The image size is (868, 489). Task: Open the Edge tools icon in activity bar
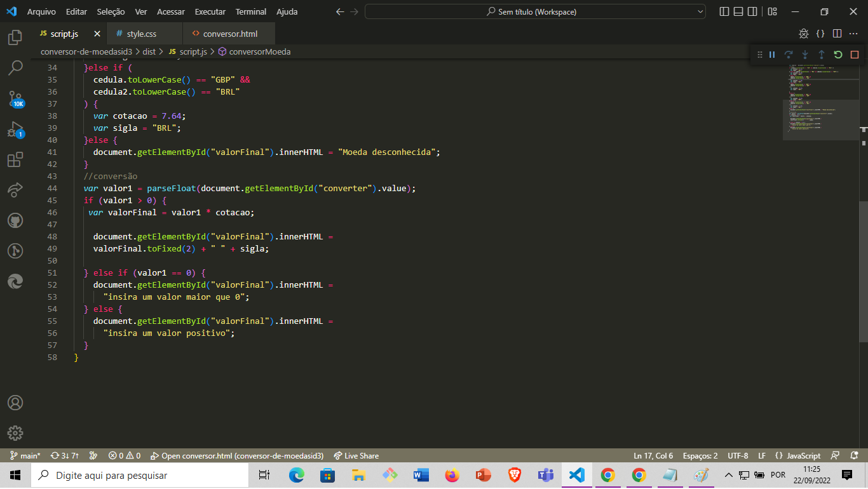[15, 281]
